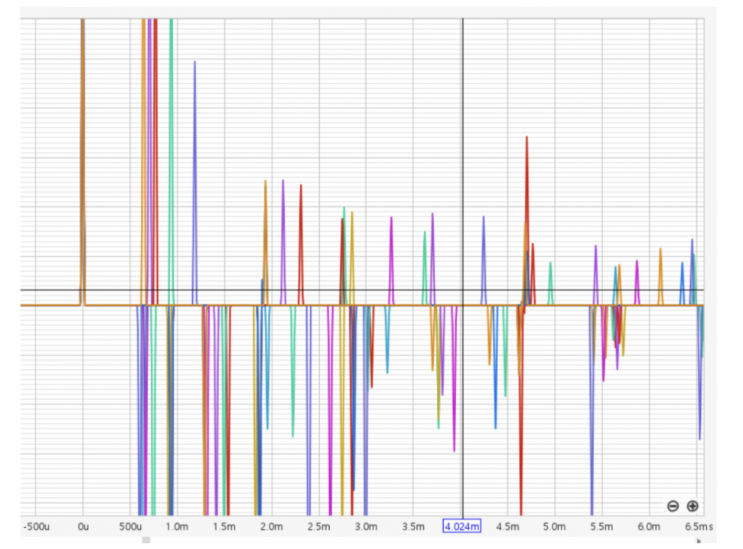Click the 2.0m tick on time axis
The width and height of the screenshot is (743, 549).
tap(272, 527)
